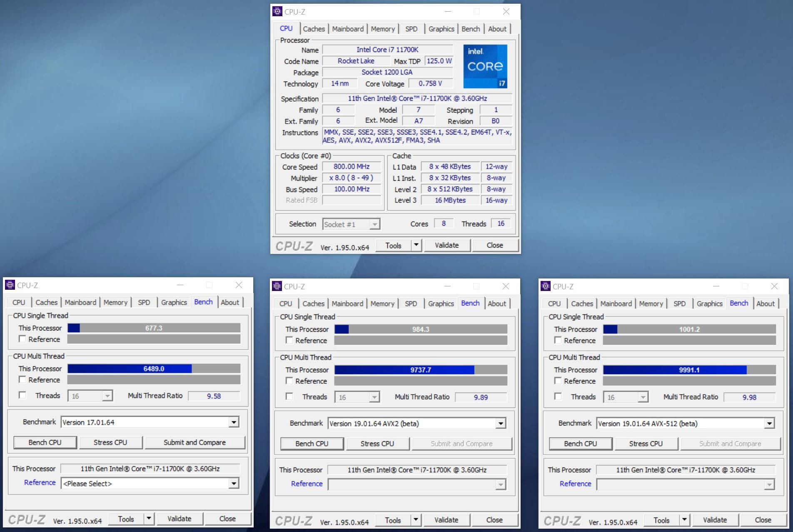Click the Intel Core i7 logo badge
This screenshot has height=532, width=793.
point(485,66)
